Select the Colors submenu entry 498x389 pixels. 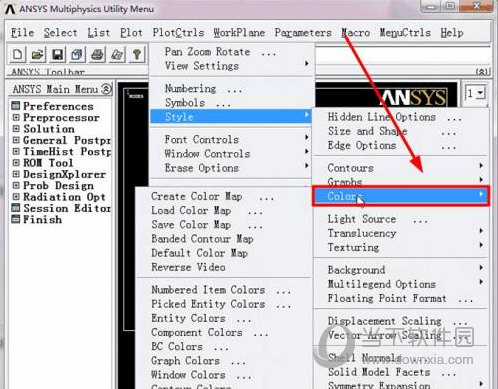coord(401,196)
